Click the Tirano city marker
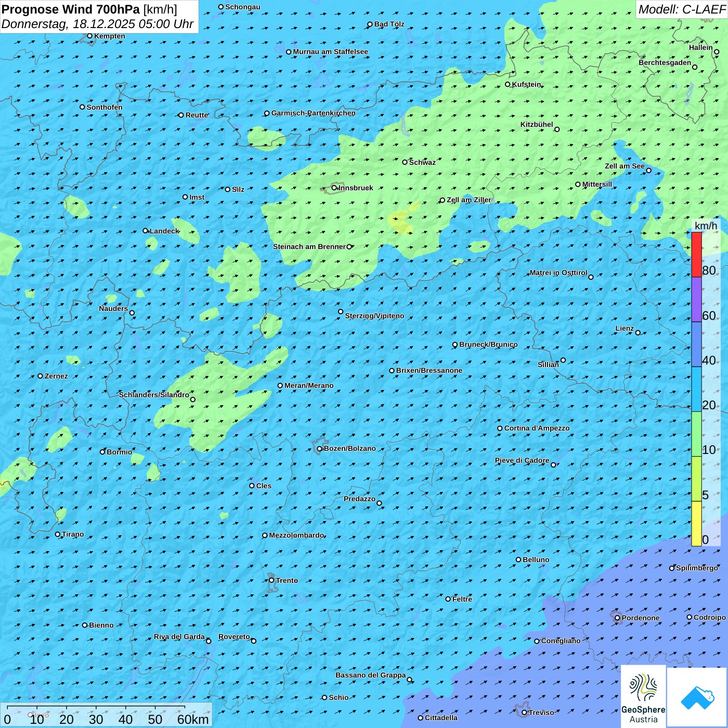Screen dimensions: 728x728 [x=58, y=534]
